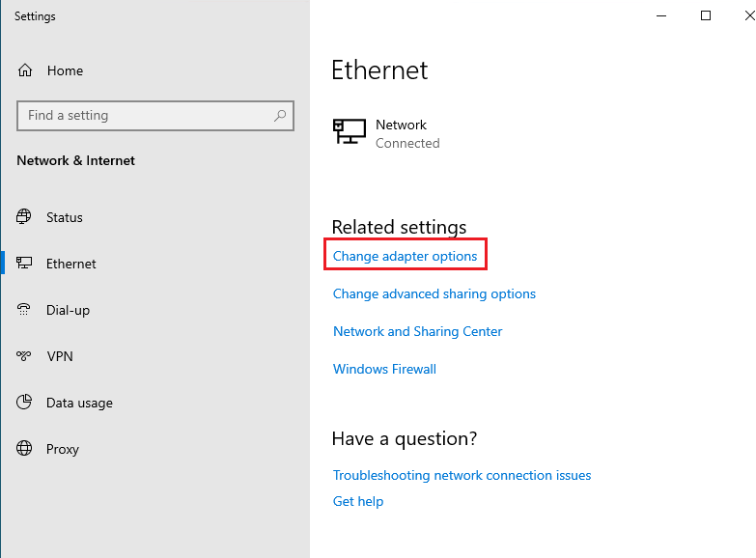The height and width of the screenshot is (558, 756).
Task: Open Change advanced sharing options
Action: (434, 293)
